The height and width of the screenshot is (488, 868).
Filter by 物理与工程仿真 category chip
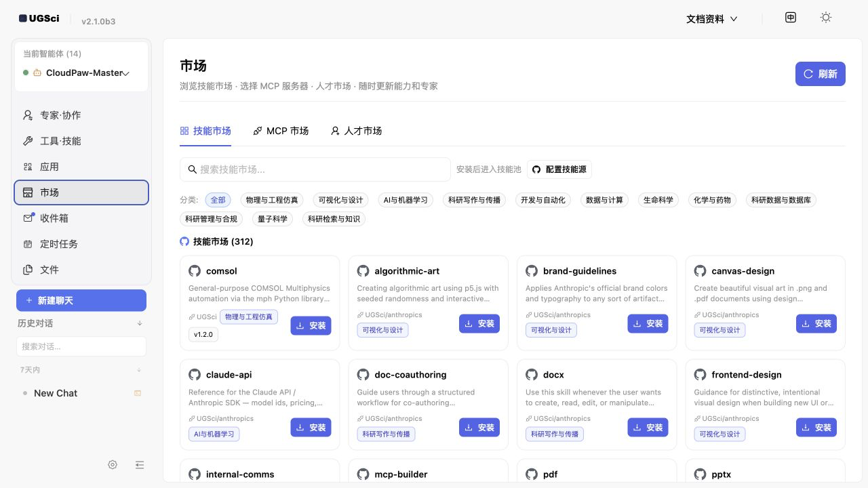tap(272, 200)
